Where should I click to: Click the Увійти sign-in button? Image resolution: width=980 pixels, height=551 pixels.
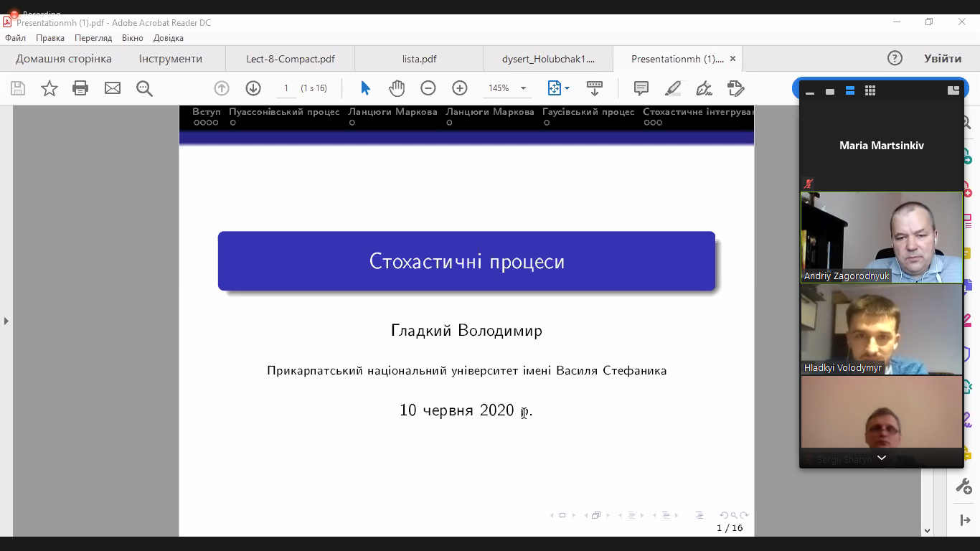[942, 59]
